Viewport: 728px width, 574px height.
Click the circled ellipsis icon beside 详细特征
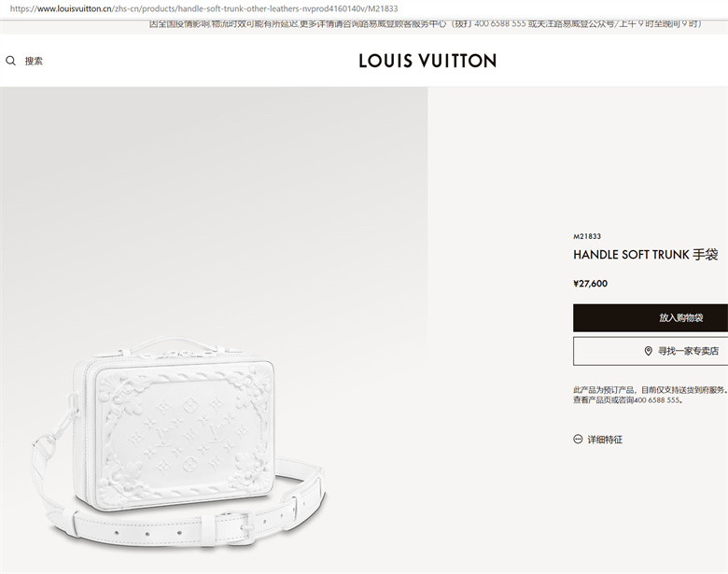tap(578, 440)
